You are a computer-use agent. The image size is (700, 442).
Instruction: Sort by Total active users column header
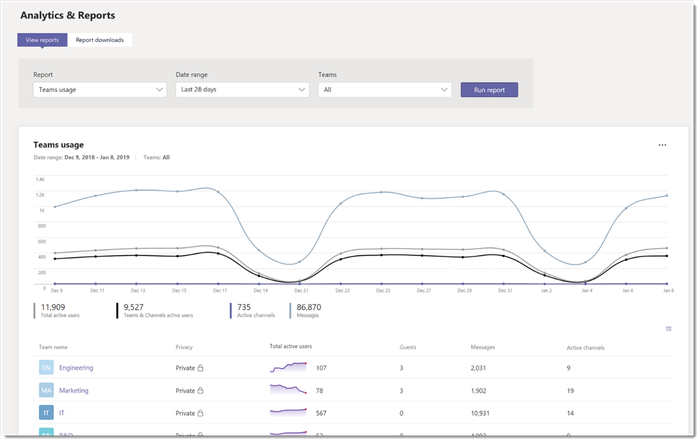(x=291, y=346)
